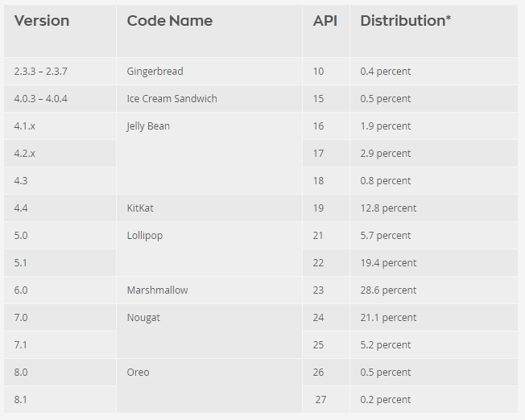Viewport: 525px width, 420px height.
Task: Select the Ice Cream Sandwich cell
Action: pos(209,99)
